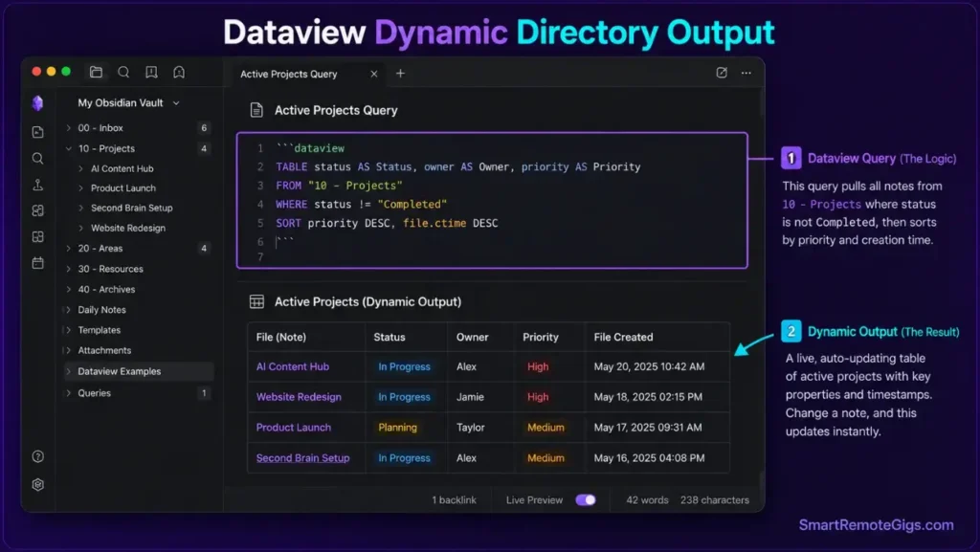Click the File (Note) column header

[x=281, y=337]
